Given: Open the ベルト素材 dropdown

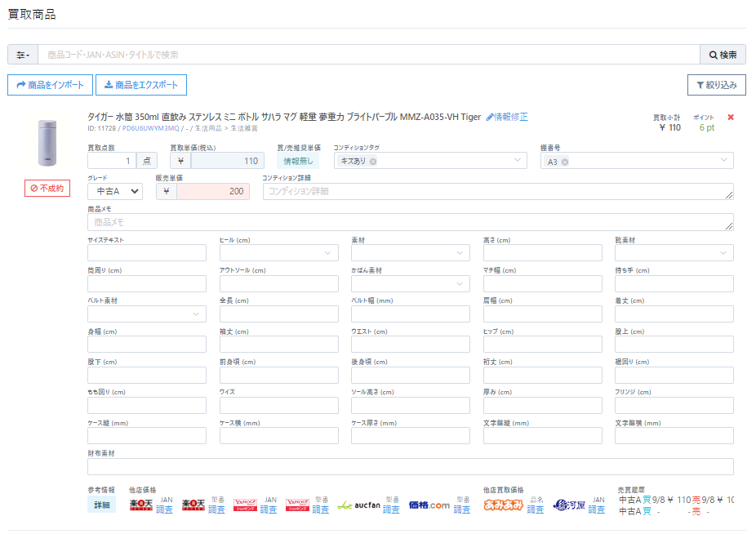Looking at the screenshot, I should point(147,314).
